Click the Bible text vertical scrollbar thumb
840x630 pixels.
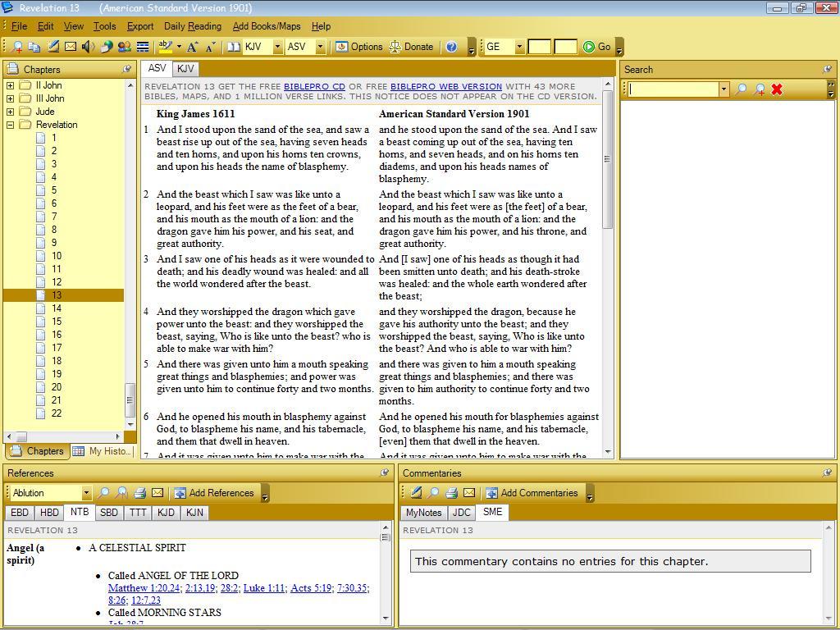608,160
